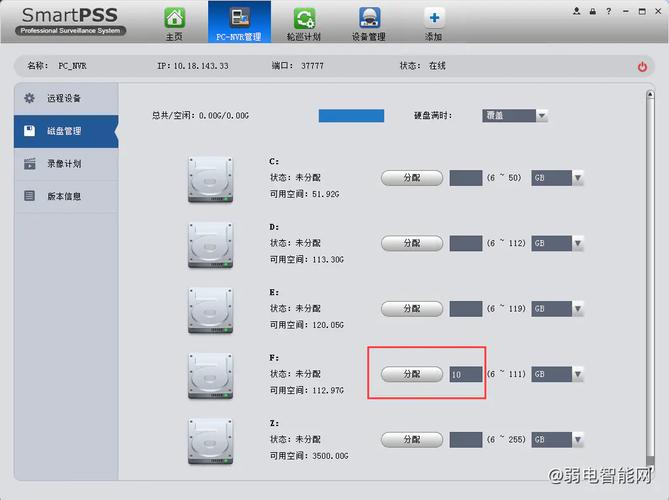The height and width of the screenshot is (500, 669).
Task: Click the user account icon in title bar
Action: 576,12
